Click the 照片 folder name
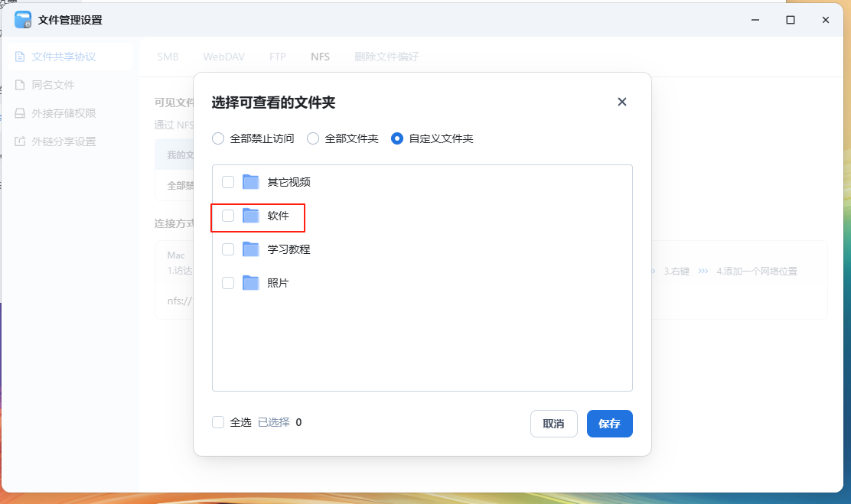851x504 pixels. pos(278,283)
